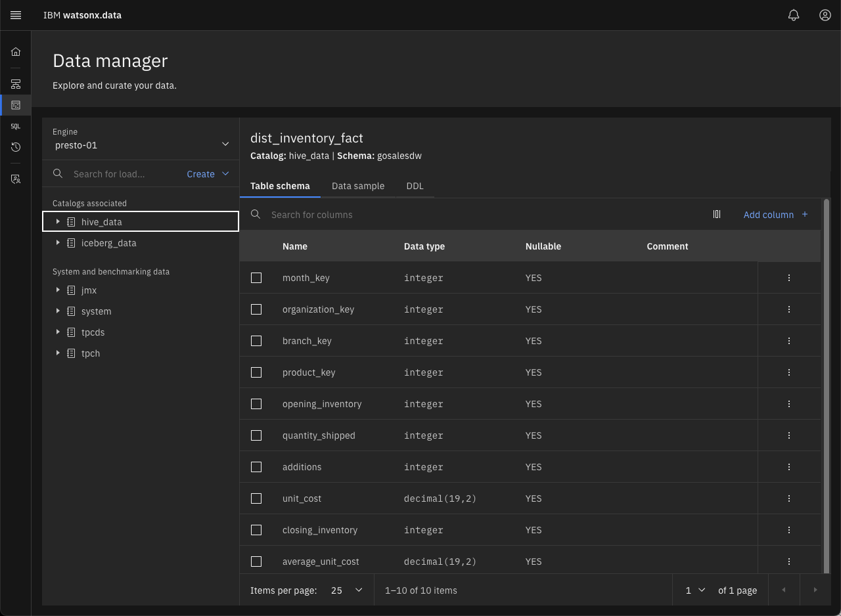This screenshot has height=616, width=841.
Task: Open overflow menu for additions row
Action: click(789, 467)
